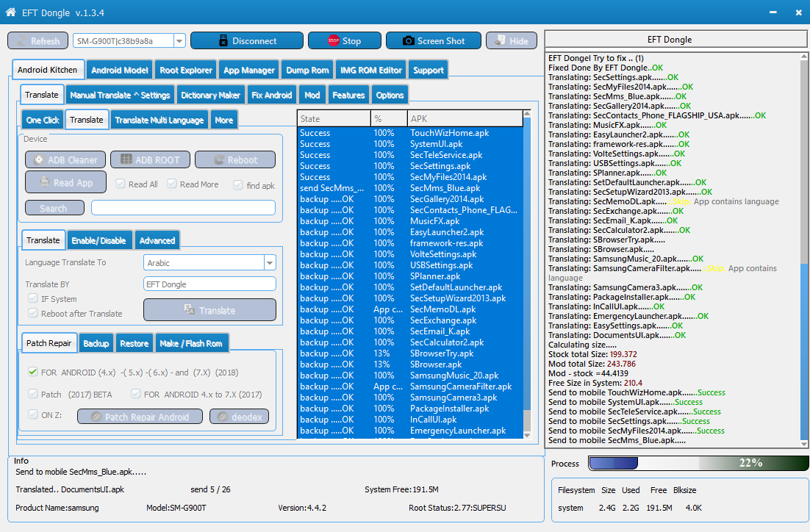
Task: Enable Reboot after Translate checkbox
Action: coord(33,313)
